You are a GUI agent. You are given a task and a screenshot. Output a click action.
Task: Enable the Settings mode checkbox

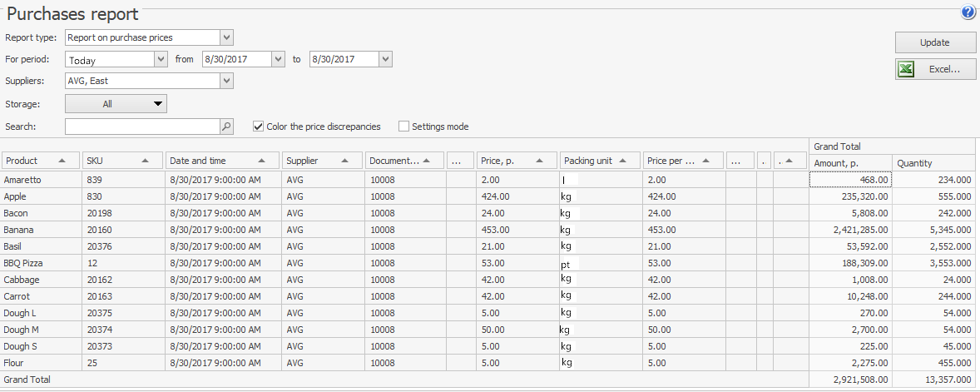(x=404, y=127)
